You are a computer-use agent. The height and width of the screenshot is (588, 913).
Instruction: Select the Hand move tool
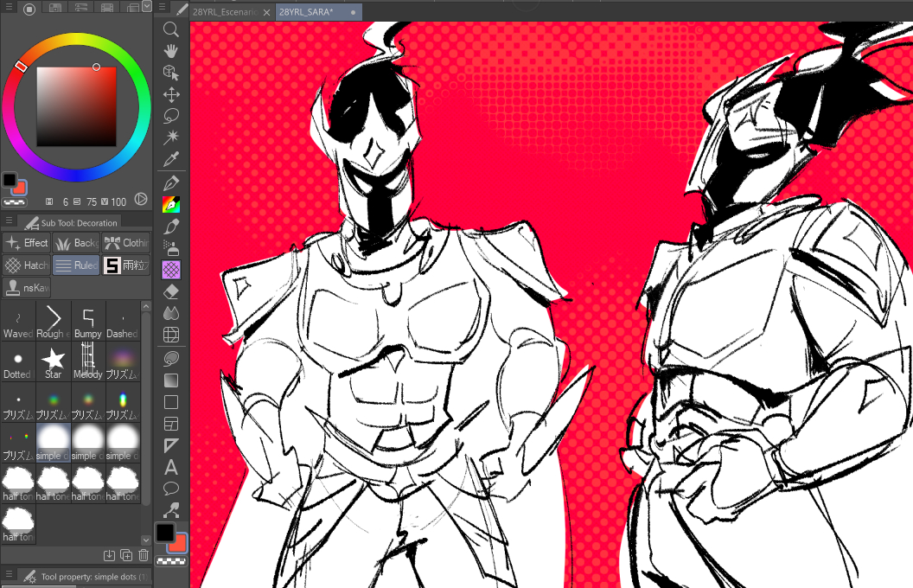coord(171,52)
